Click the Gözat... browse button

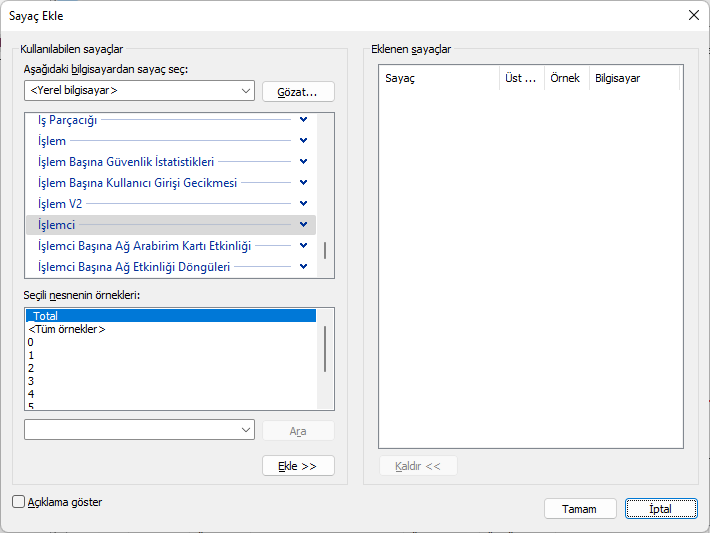coord(298,92)
